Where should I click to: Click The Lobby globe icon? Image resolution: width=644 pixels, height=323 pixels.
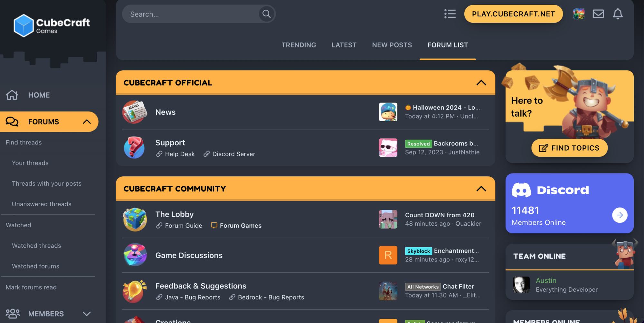pyautogui.click(x=135, y=220)
